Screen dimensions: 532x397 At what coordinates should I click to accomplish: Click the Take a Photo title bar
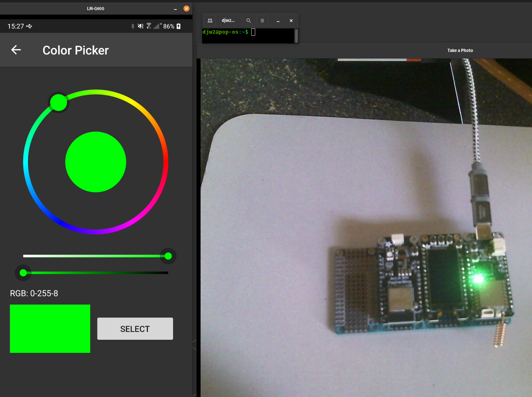pyautogui.click(x=460, y=50)
